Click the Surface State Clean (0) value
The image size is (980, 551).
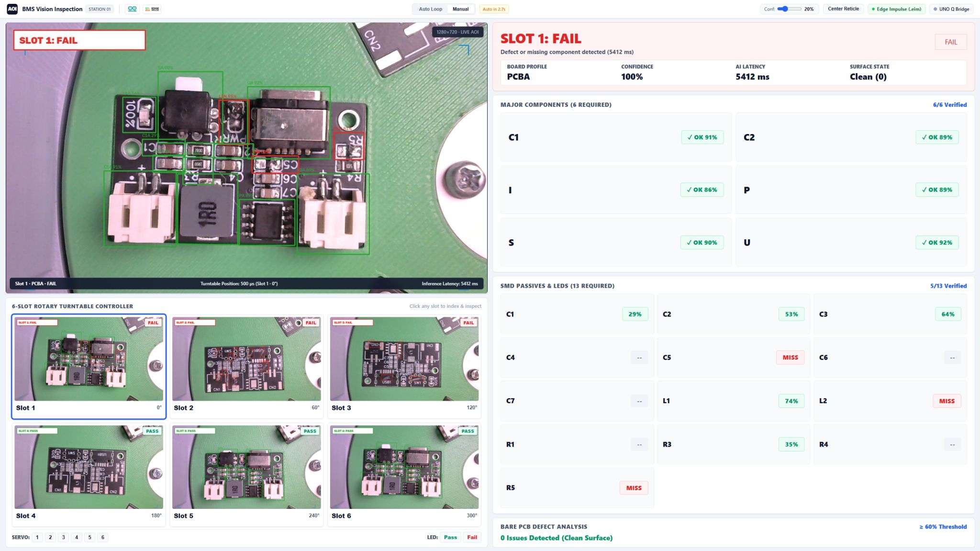[x=868, y=77]
